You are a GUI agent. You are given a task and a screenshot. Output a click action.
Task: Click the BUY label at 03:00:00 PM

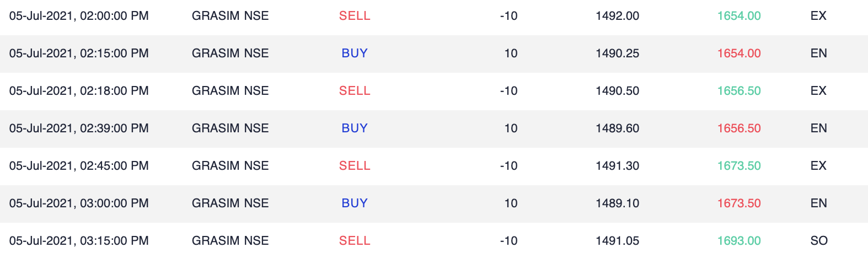click(355, 203)
